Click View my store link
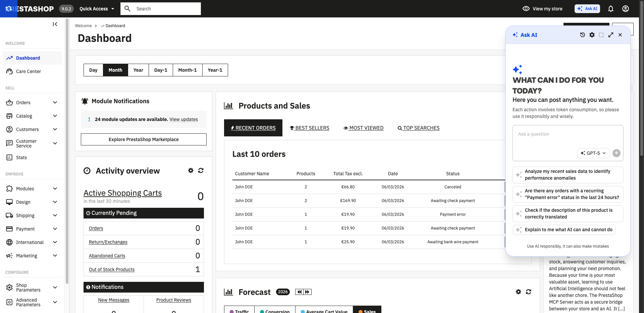644x313 pixels. coord(543,9)
